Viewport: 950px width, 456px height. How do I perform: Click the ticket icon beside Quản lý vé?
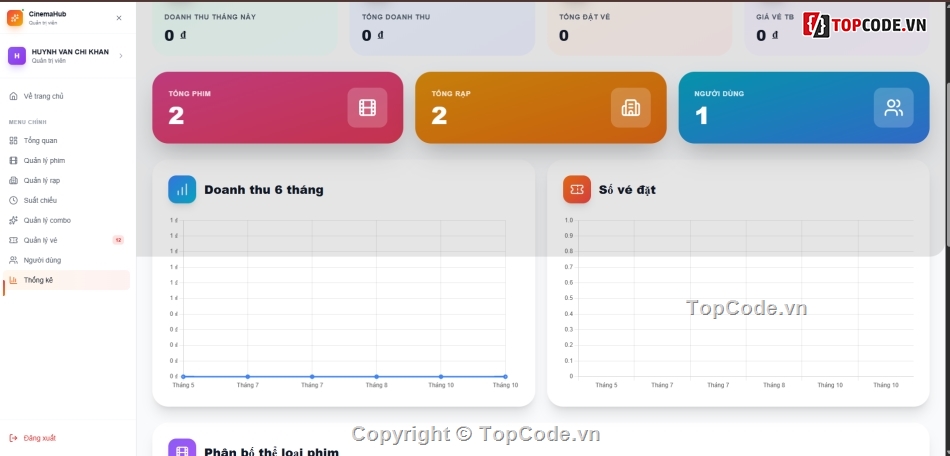(x=13, y=240)
